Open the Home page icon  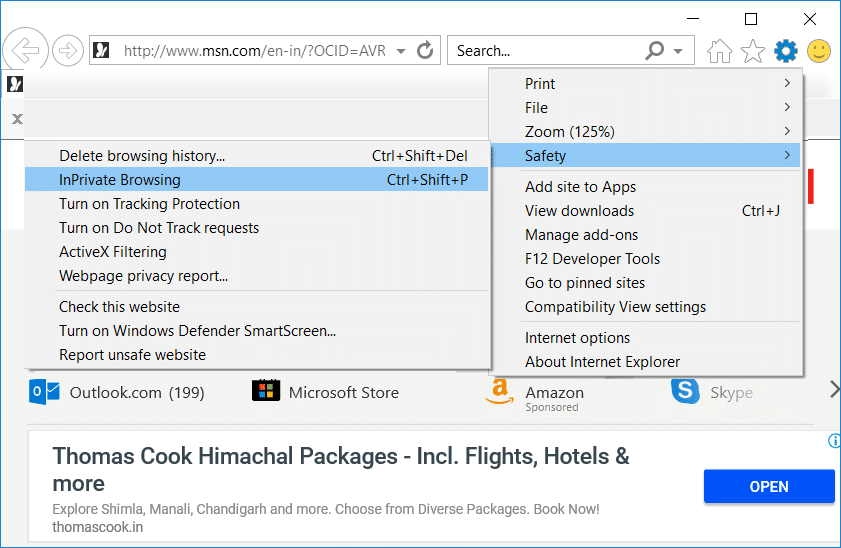[719, 51]
